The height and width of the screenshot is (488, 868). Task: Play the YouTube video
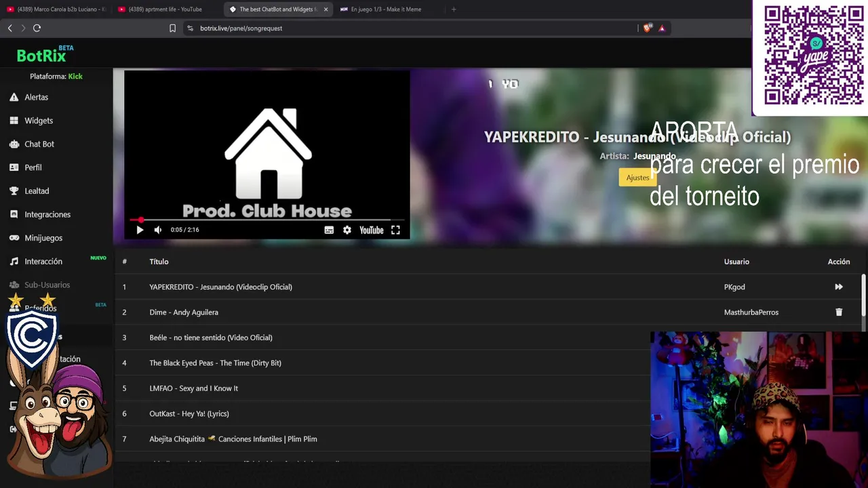(140, 230)
